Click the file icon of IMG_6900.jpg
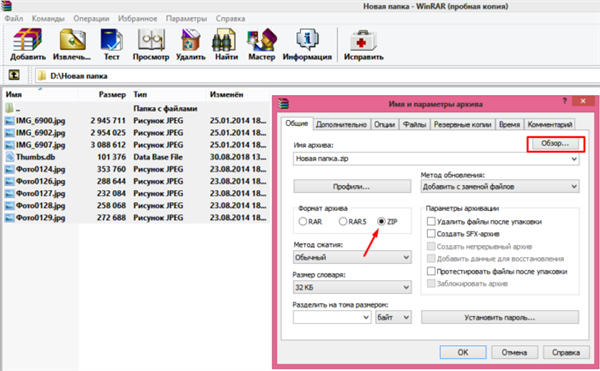Image resolution: width=600 pixels, height=371 pixels. pos(10,121)
